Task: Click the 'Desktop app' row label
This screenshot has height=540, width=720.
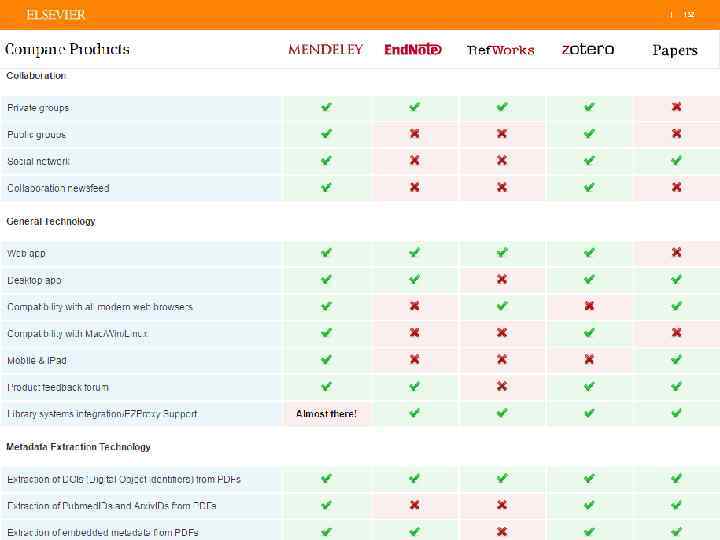Action: 34,280
